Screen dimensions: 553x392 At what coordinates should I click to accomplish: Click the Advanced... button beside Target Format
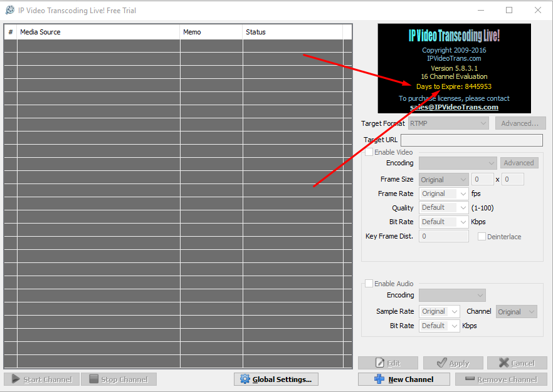click(520, 123)
